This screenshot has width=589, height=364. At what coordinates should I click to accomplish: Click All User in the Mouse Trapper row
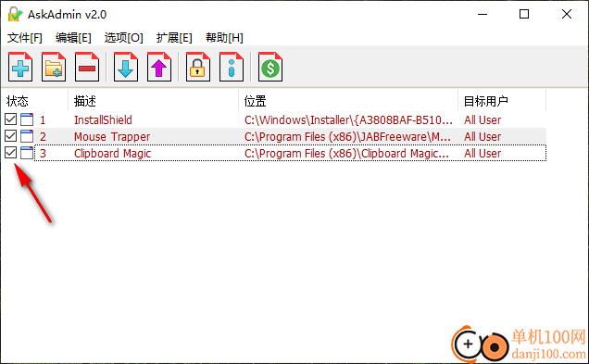482,137
